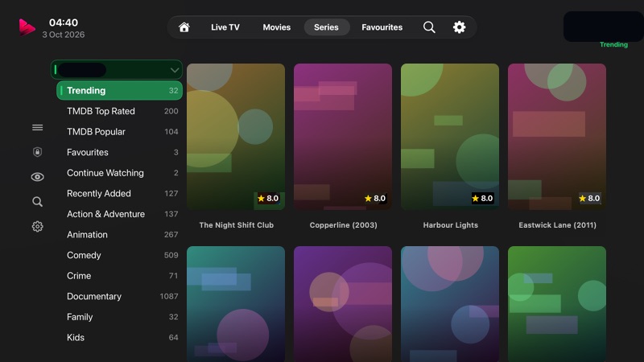Open search from the top navigation bar
The image size is (644, 362).
pos(429,27)
